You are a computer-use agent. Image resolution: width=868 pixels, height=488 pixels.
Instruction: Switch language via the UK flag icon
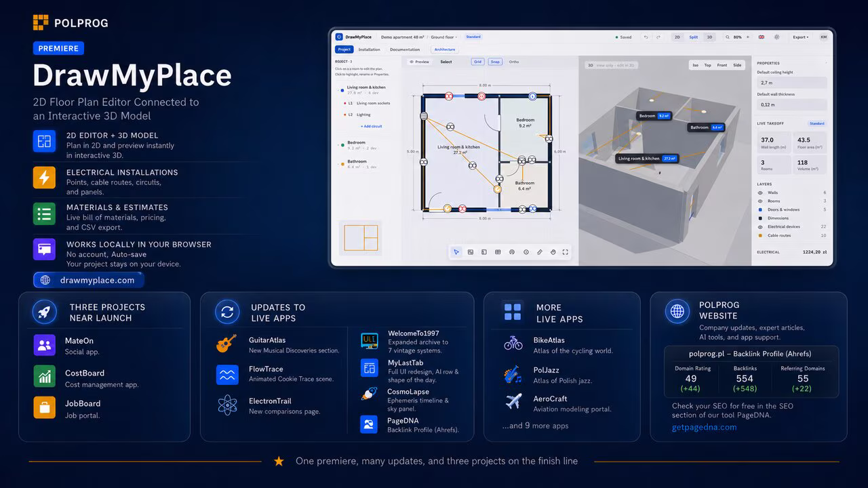click(x=762, y=37)
